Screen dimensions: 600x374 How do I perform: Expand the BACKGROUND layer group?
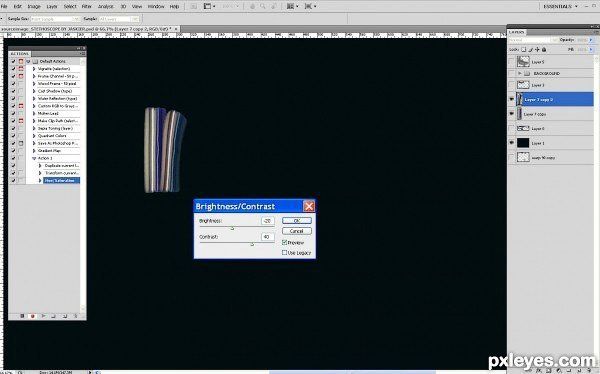pos(520,73)
